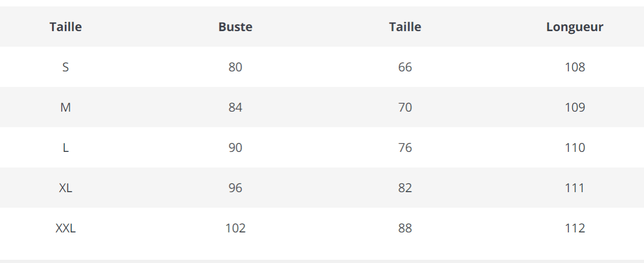644x263 pixels.
Task: Click the length value 112
Action: pyautogui.click(x=575, y=228)
